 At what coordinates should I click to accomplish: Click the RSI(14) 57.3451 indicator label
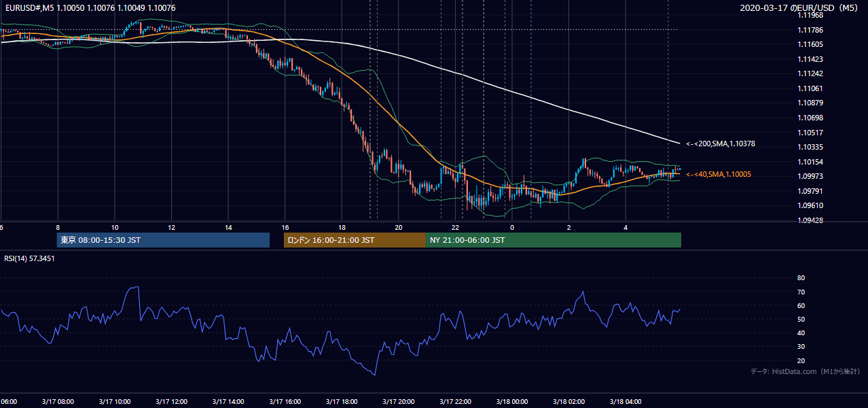pyautogui.click(x=29, y=258)
